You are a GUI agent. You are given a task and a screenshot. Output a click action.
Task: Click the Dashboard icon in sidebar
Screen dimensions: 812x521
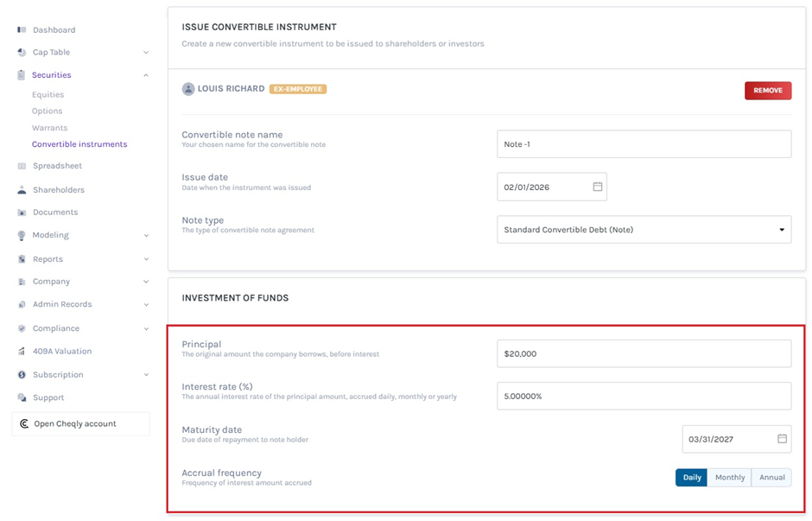[22, 30]
